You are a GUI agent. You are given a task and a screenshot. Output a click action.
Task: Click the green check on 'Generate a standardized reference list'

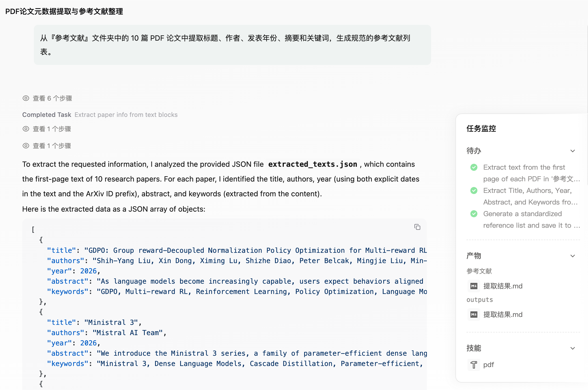coord(474,214)
